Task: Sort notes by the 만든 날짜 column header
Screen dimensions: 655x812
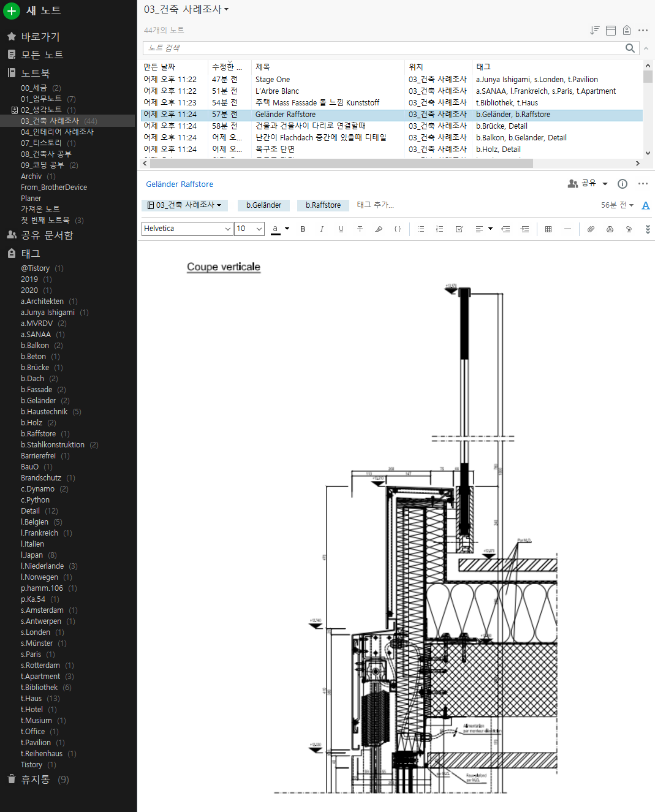Action: pos(174,67)
